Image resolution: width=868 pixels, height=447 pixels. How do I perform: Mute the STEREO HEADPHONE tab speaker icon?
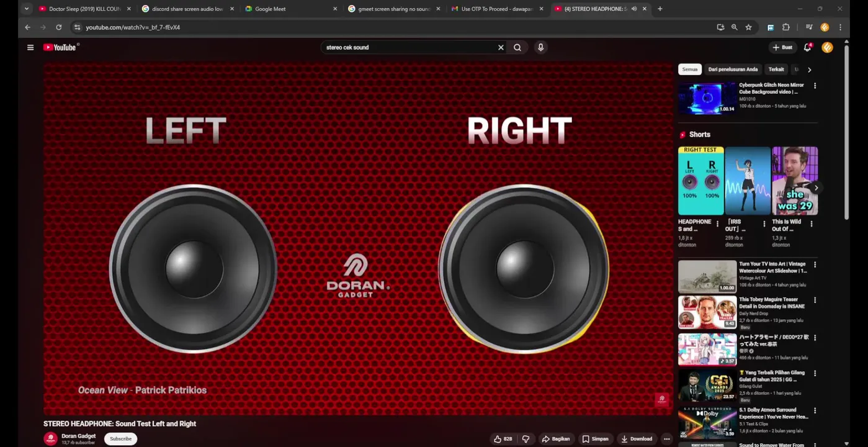point(633,9)
